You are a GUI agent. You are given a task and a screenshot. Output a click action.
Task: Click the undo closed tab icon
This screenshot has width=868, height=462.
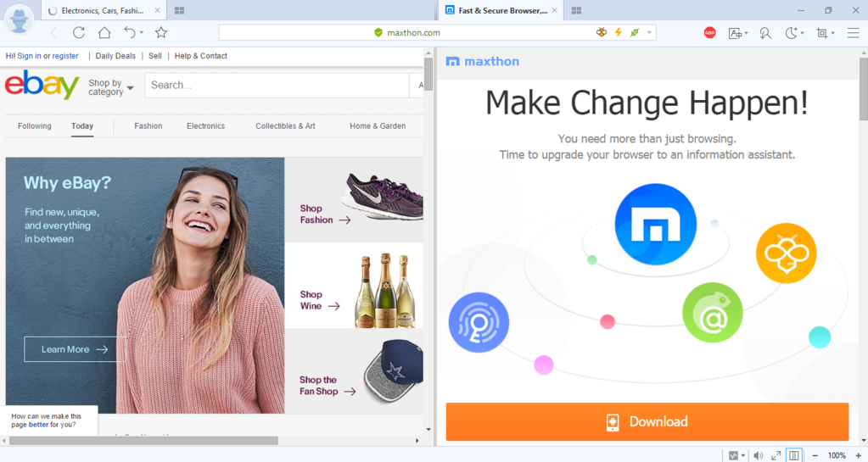(130, 33)
